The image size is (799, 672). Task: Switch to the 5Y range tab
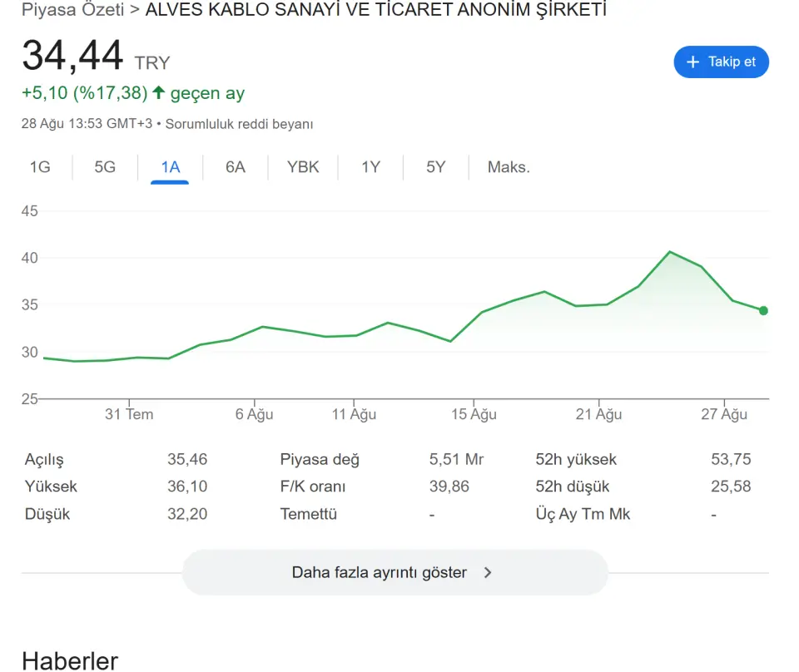tap(435, 167)
